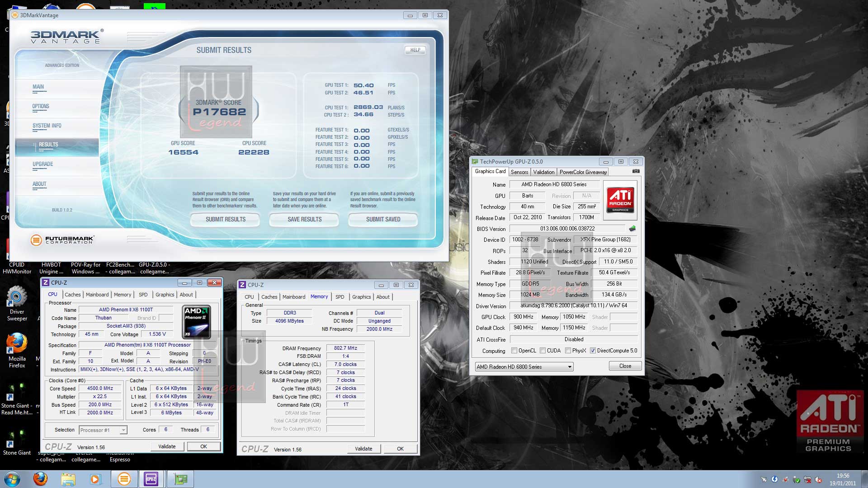
Task: Click the CPU-Z Memory window title icon
Action: [242, 285]
